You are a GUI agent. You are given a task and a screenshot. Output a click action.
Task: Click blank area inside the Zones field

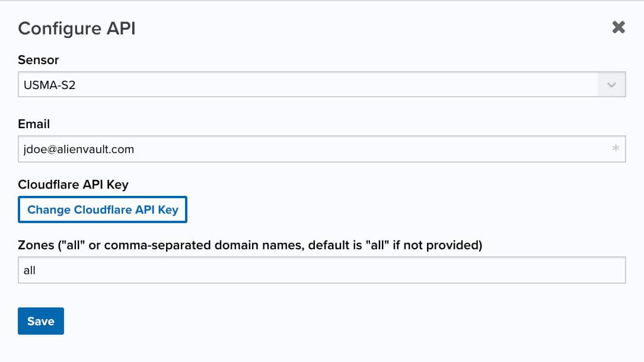pyautogui.click(x=329, y=270)
